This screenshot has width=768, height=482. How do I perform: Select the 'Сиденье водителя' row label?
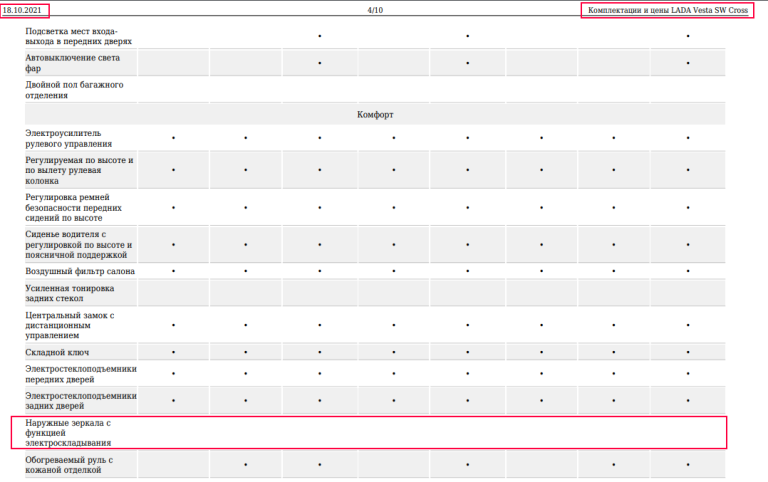tap(79, 244)
